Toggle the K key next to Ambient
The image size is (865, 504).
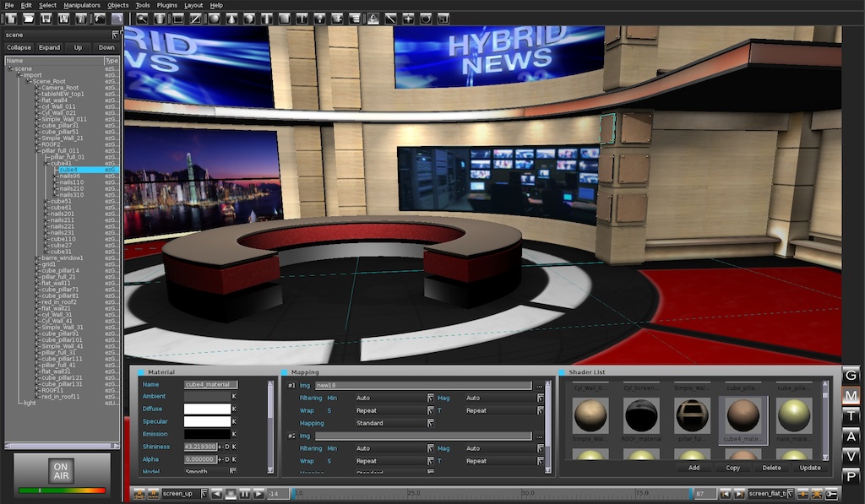coord(234,396)
